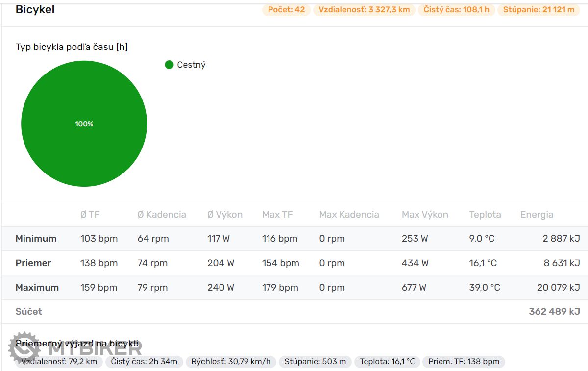Click the Ø Výkon column header

(225, 215)
